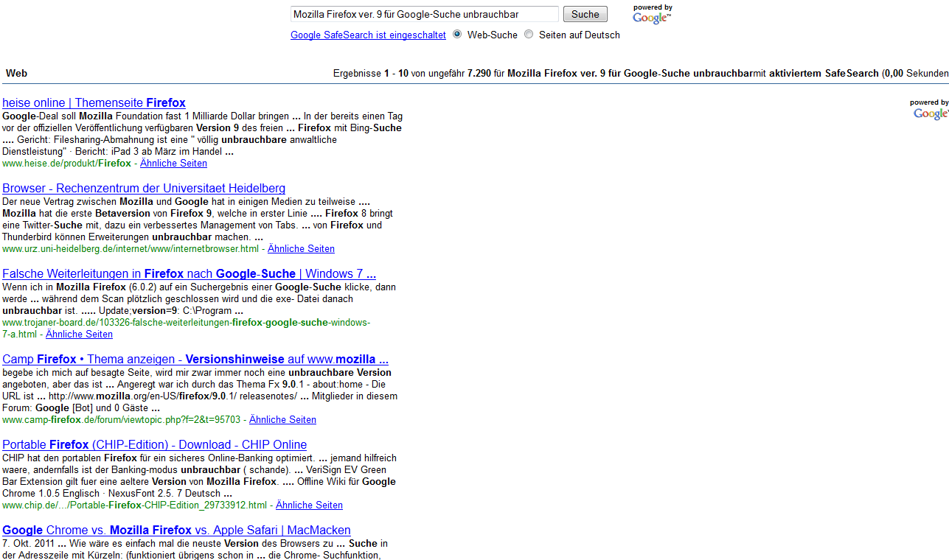
Task: Open the Google SafeSearch ist eingeschaltet link
Action: tap(368, 35)
